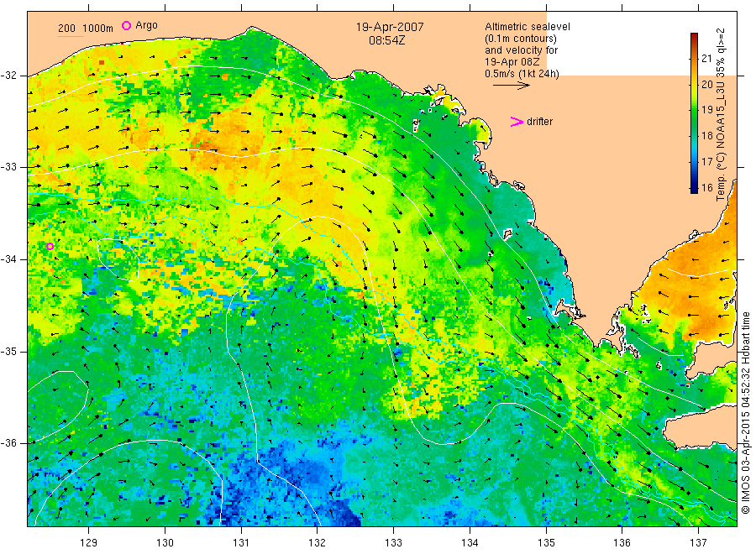Click the 129 longitude axis label

coord(89,543)
